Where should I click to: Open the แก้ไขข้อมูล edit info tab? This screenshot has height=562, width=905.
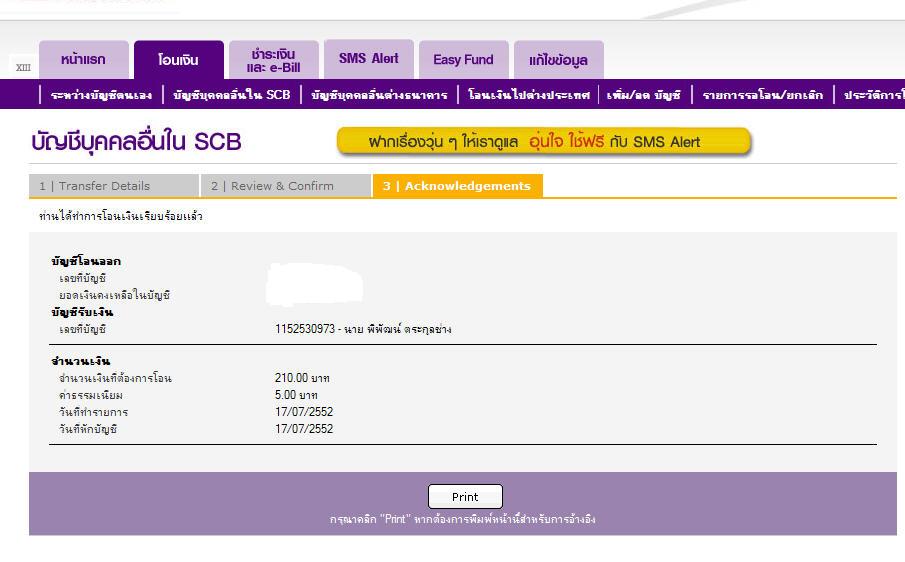[559, 59]
